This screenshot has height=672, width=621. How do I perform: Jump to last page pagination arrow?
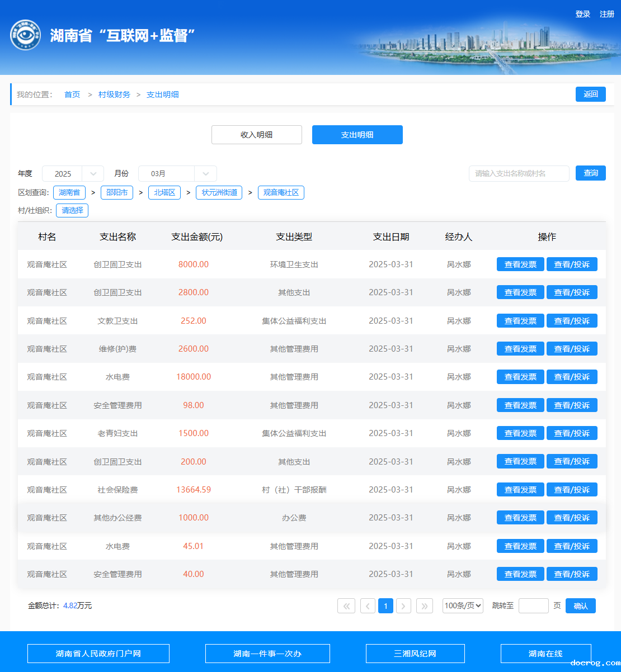(425, 606)
